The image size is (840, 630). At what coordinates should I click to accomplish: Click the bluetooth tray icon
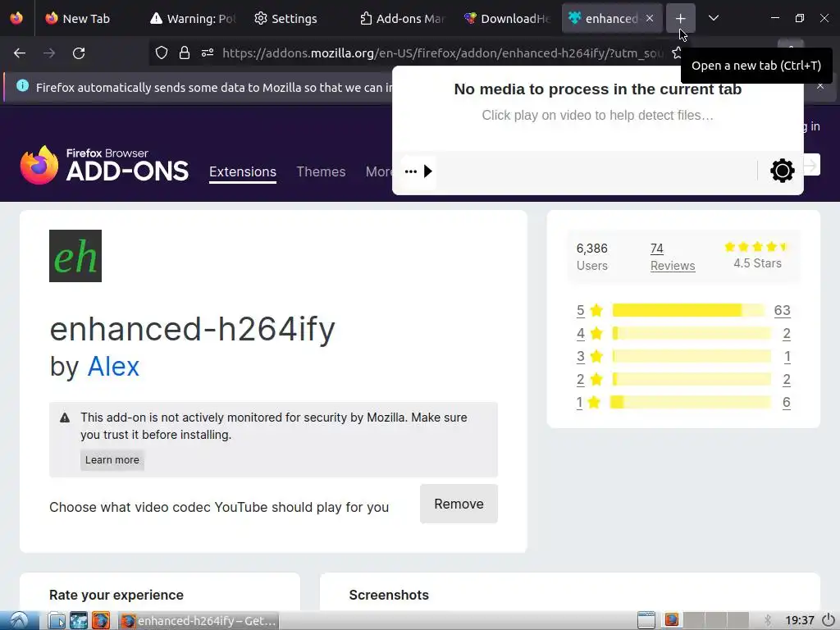coord(768,620)
